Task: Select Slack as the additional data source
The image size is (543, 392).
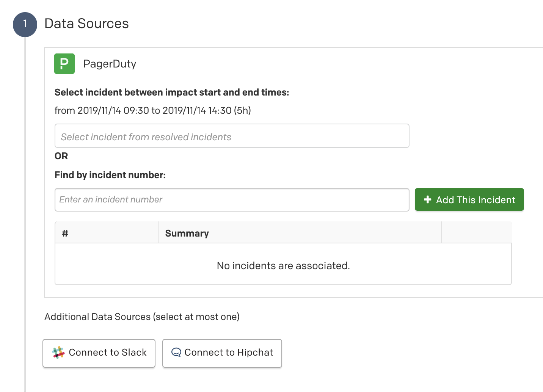Action: click(99, 353)
